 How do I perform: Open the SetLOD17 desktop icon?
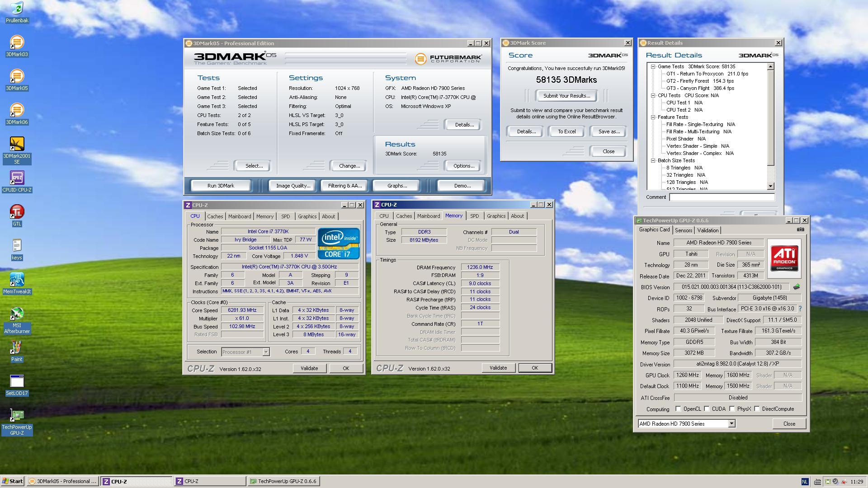click(x=17, y=385)
